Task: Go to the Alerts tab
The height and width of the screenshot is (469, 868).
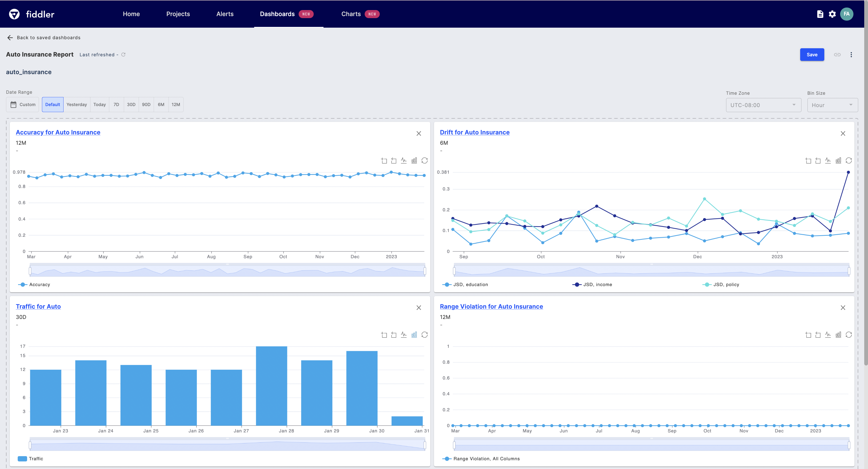Action: tap(225, 14)
